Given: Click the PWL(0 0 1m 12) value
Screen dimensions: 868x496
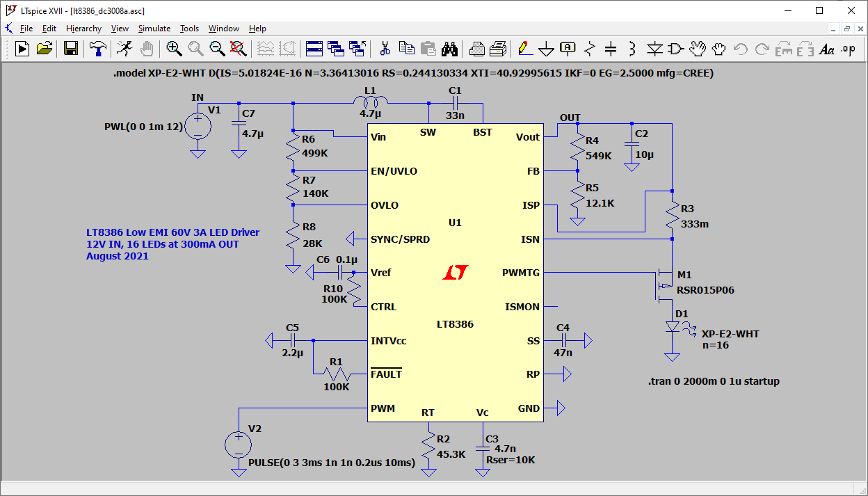Looking at the screenshot, I should pyautogui.click(x=144, y=127).
